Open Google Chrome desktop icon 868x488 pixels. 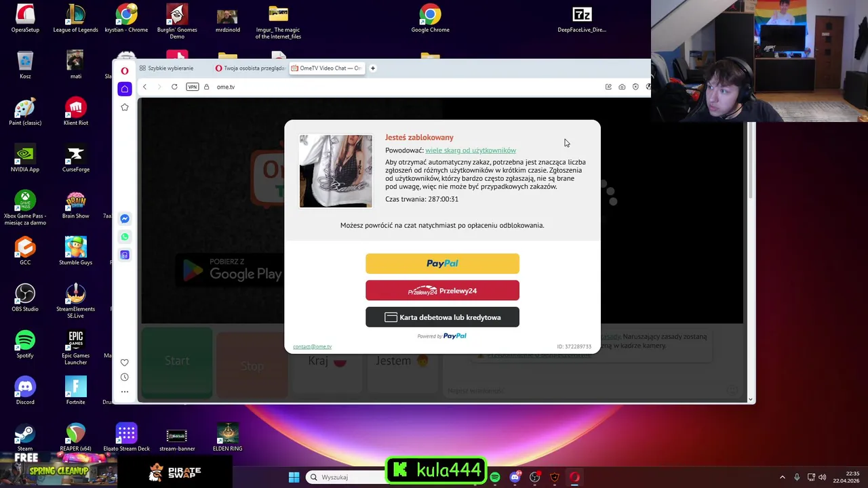tap(430, 19)
